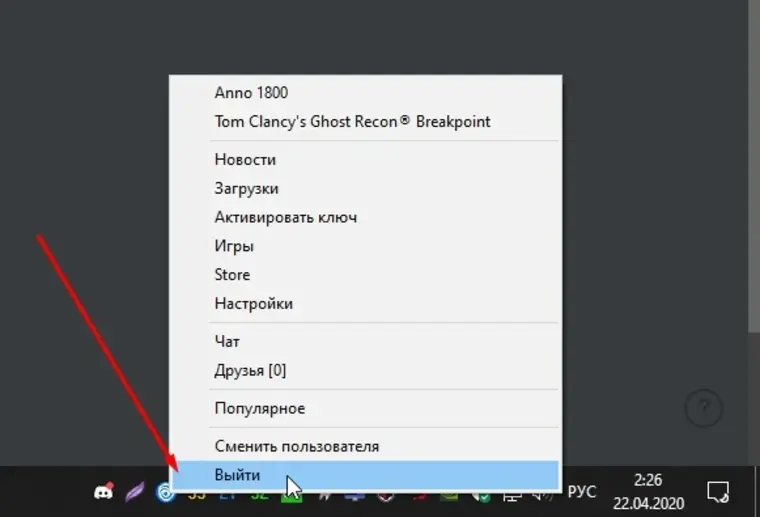This screenshot has height=517, width=760.
Task: Click the Uplay swirl tray icon
Action: 164,492
